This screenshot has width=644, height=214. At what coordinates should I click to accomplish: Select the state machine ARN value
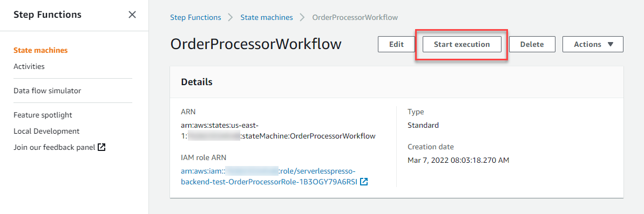pyautogui.click(x=278, y=130)
